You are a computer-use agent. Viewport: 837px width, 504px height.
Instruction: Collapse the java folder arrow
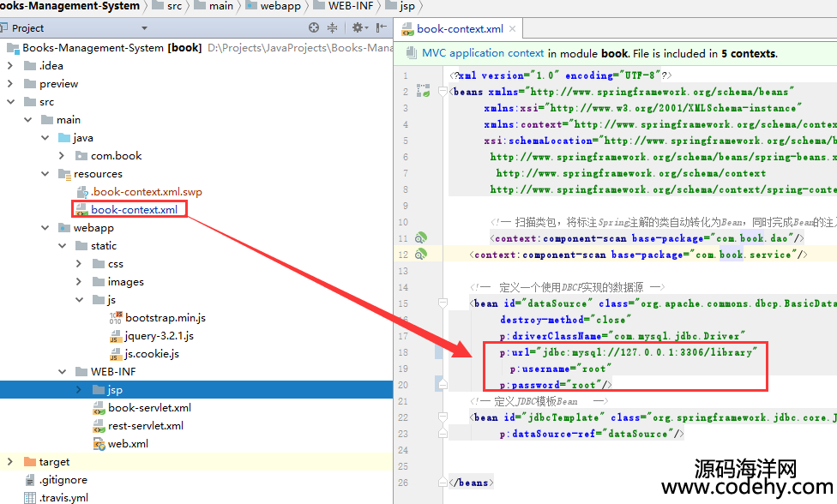tap(45, 138)
